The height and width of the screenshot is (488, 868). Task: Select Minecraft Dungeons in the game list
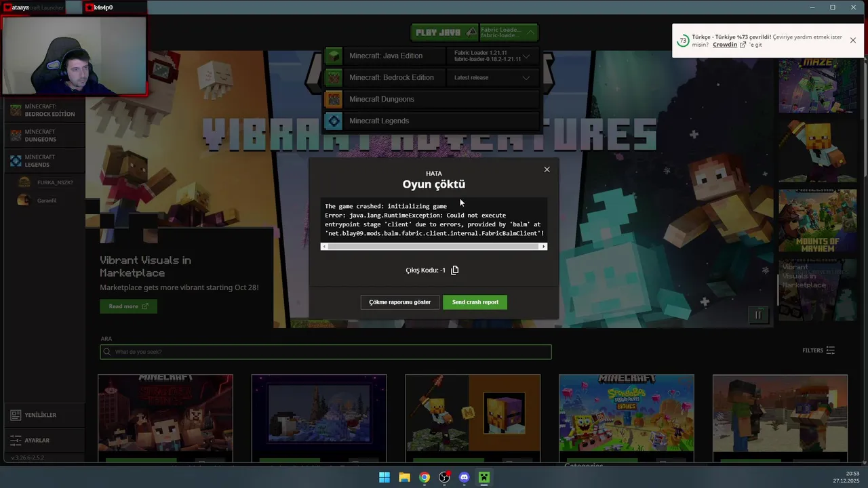pyautogui.click(x=431, y=99)
